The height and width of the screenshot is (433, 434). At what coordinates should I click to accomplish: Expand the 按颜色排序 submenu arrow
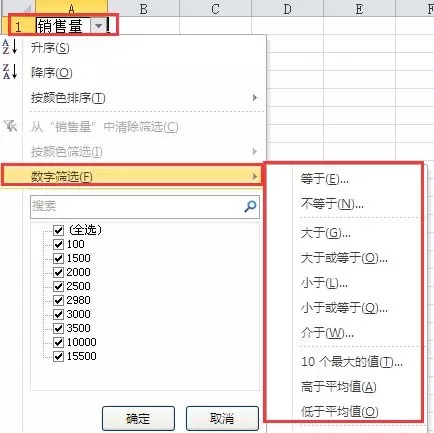coord(255,98)
